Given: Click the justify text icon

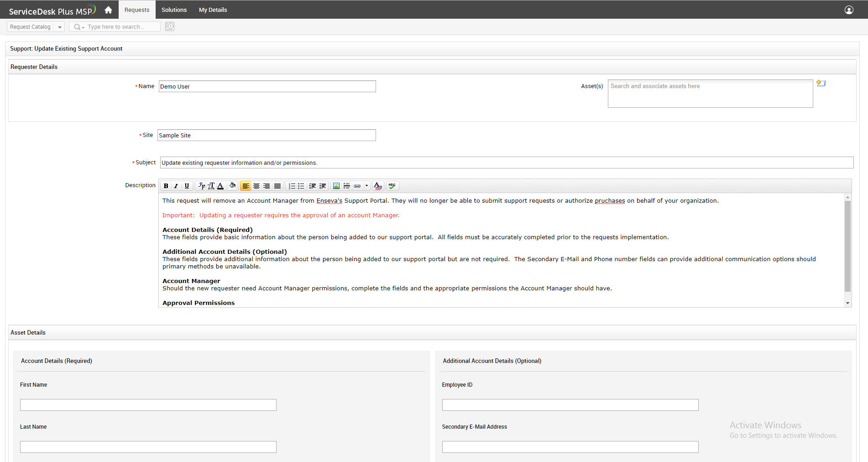Looking at the screenshot, I should [277, 186].
